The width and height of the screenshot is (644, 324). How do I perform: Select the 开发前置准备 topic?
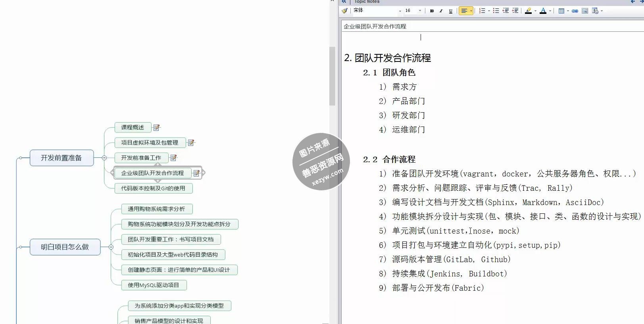tap(62, 158)
